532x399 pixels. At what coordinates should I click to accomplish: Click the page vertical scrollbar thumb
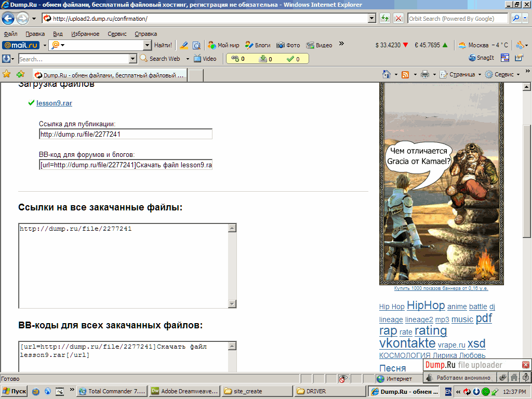click(x=527, y=181)
